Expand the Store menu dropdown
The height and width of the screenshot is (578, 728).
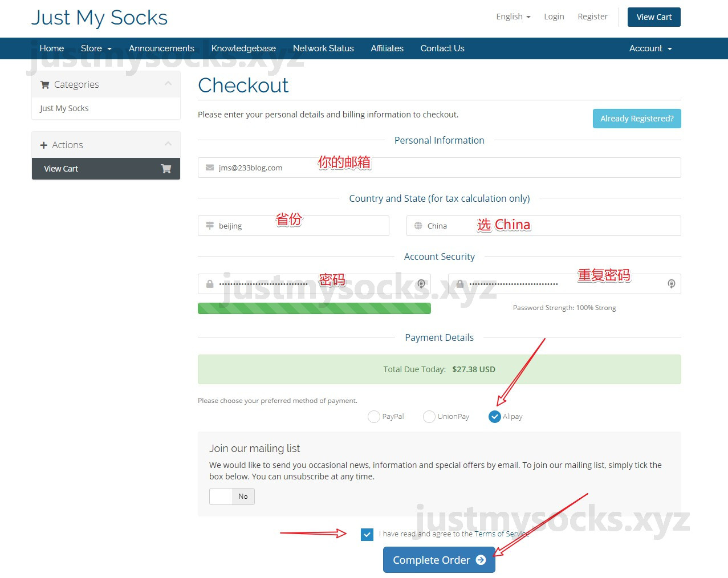coord(96,48)
